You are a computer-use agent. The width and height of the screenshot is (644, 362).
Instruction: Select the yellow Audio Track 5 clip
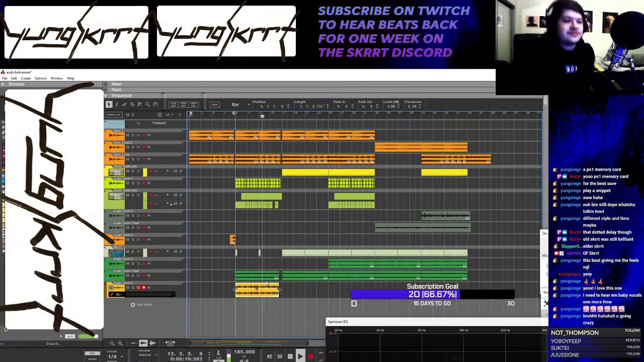[257, 290]
